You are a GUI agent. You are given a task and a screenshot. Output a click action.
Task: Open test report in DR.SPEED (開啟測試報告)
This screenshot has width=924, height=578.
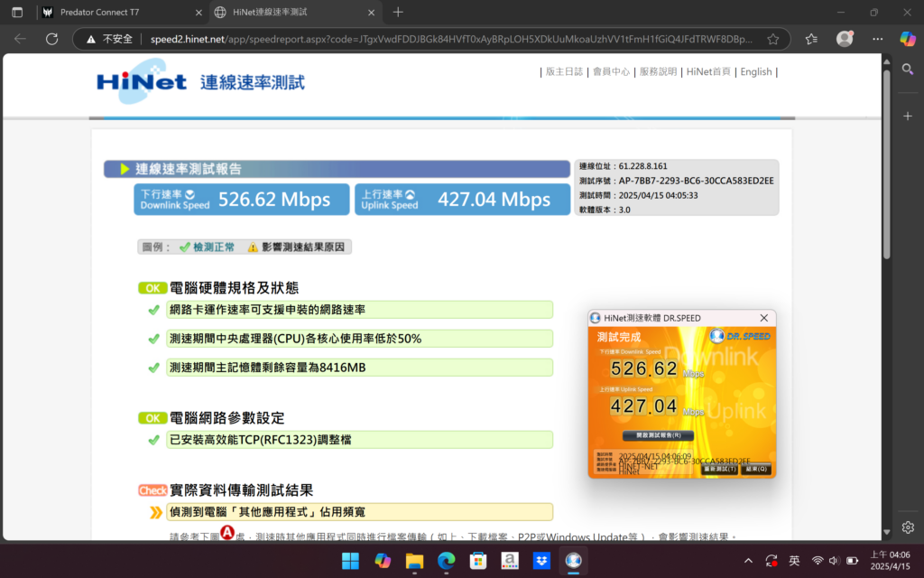point(658,435)
